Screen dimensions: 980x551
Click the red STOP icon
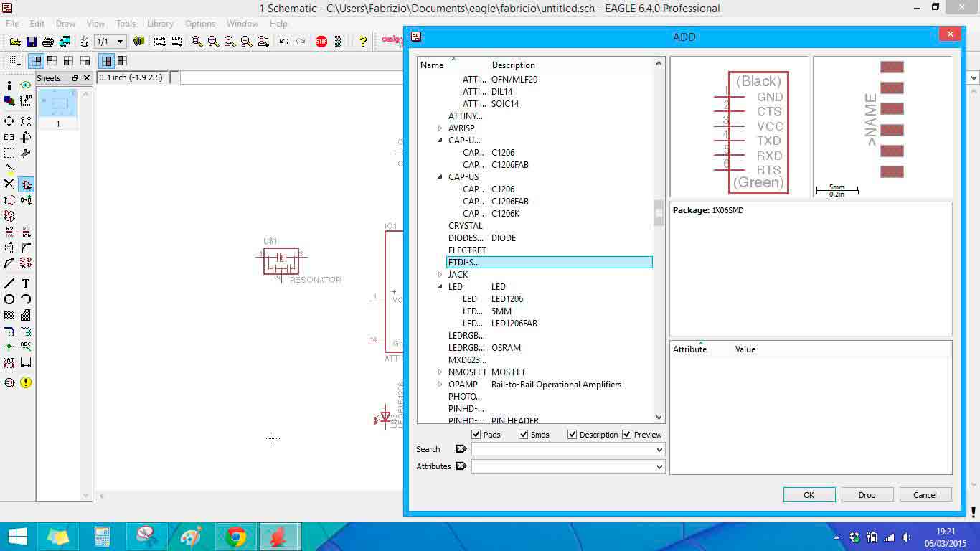[321, 42]
